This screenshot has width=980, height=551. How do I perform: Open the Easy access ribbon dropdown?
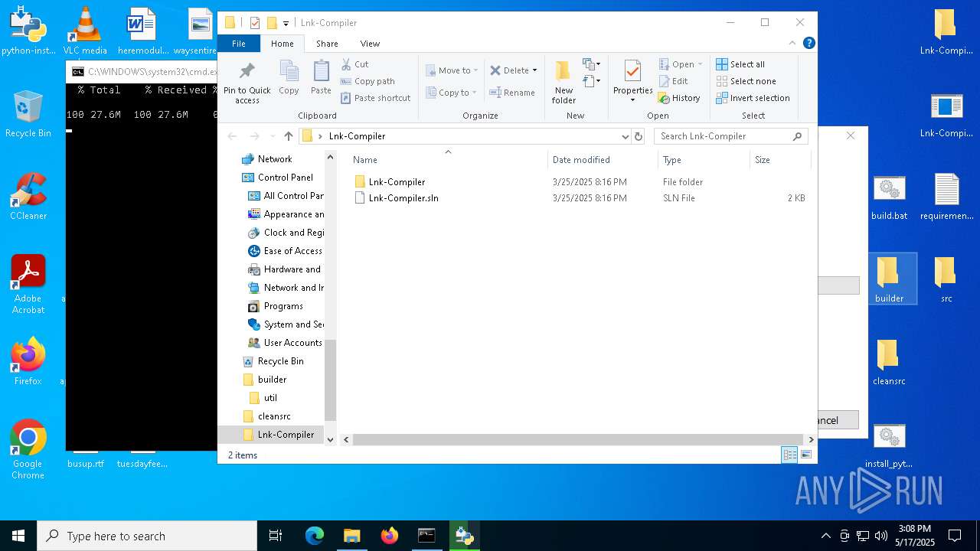pos(591,81)
